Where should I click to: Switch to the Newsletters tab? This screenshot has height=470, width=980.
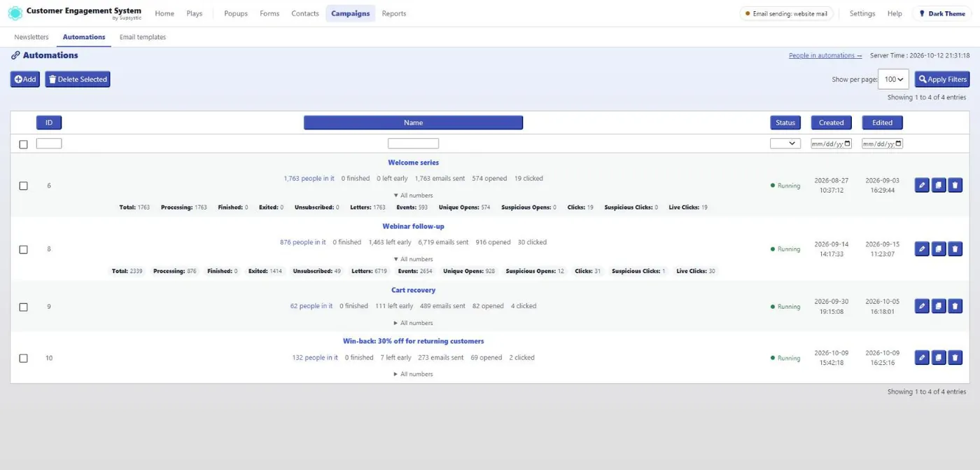tap(31, 37)
